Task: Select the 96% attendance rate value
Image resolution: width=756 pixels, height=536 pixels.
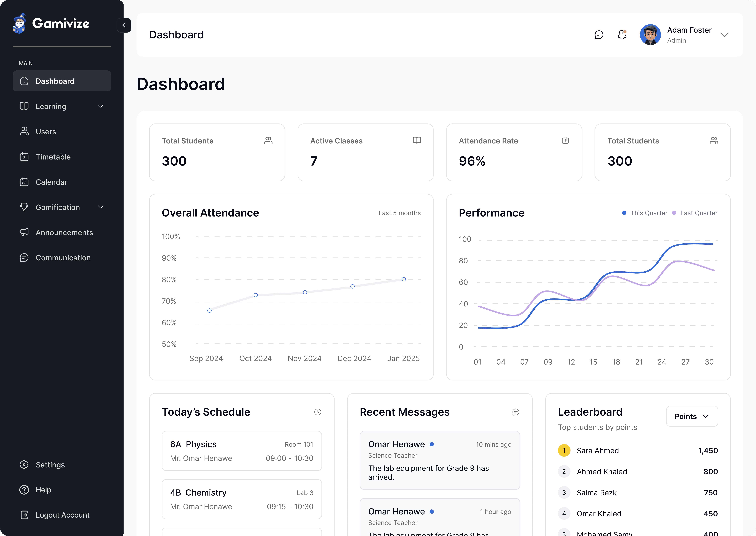Action: [x=472, y=161]
